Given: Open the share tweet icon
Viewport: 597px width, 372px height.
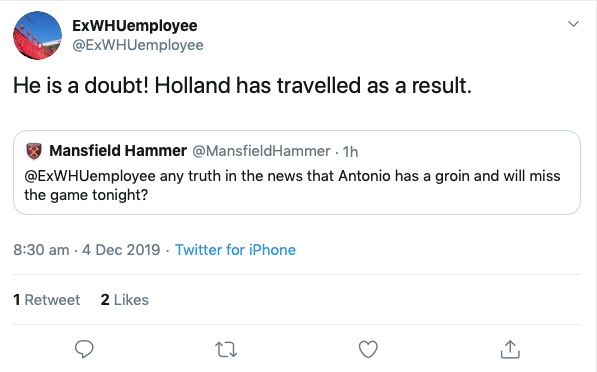Looking at the screenshot, I should (x=510, y=349).
